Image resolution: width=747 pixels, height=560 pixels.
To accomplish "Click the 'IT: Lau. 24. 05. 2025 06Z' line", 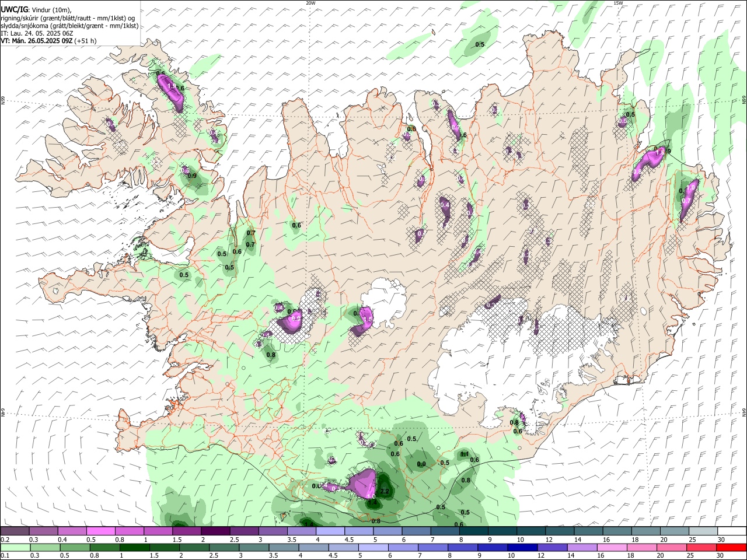I will pos(37,33).
